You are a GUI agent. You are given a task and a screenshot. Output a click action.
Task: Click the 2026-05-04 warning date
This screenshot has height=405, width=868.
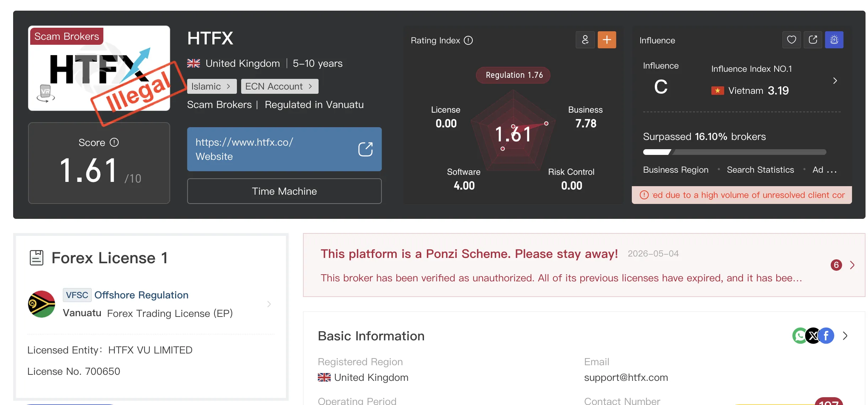tap(653, 254)
